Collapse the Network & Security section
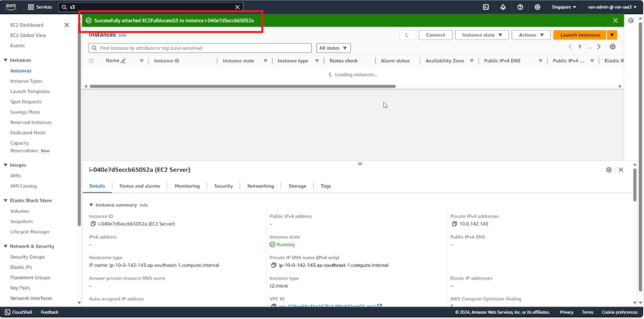Image resolution: width=644 pixels, height=319 pixels. pyautogui.click(x=6, y=246)
